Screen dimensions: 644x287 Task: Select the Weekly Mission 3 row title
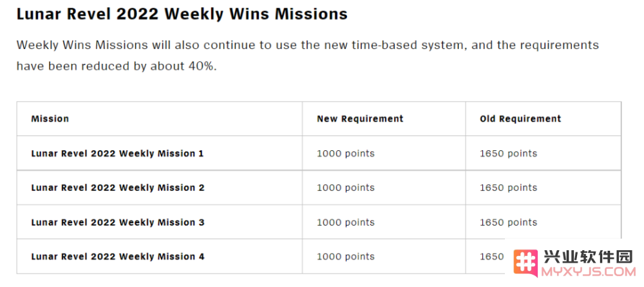click(118, 223)
